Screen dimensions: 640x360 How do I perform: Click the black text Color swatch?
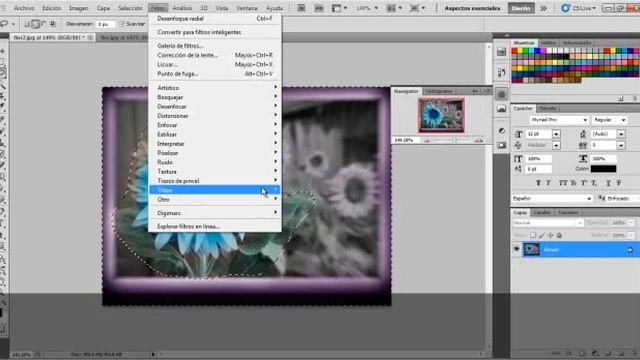pos(603,169)
